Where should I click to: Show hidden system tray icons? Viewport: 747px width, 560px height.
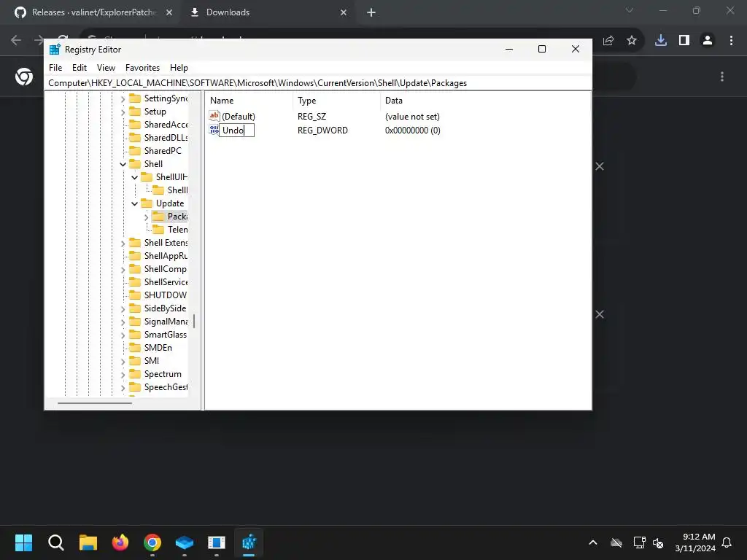click(593, 542)
